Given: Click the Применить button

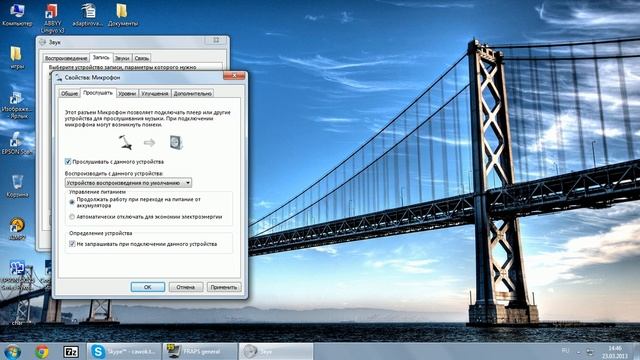Looking at the screenshot, I should [224, 287].
